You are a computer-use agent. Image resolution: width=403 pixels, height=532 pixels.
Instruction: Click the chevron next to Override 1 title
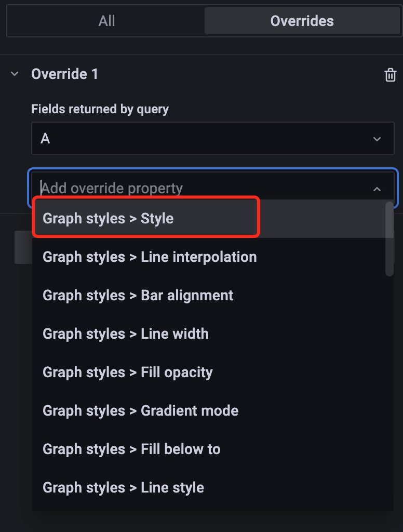[15, 74]
